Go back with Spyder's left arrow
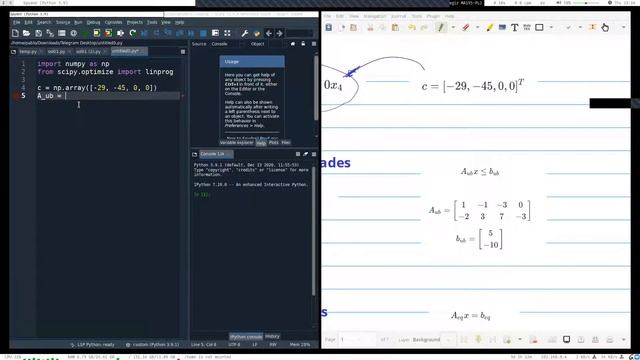 (269, 33)
